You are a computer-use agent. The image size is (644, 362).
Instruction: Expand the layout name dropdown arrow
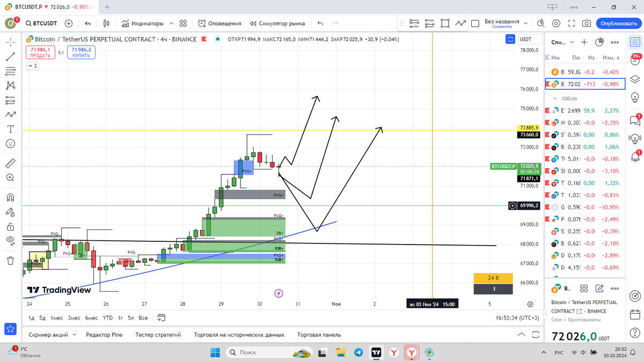[526, 24]
